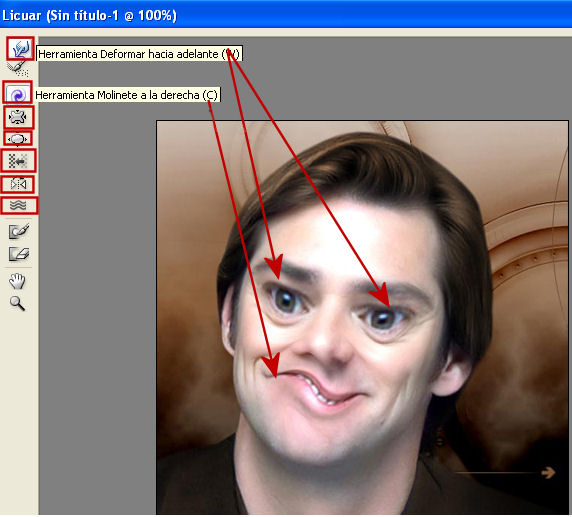572x517 pixels.
Task: Select the Thaw Mask eraser tool
Action: click(19, 254)
